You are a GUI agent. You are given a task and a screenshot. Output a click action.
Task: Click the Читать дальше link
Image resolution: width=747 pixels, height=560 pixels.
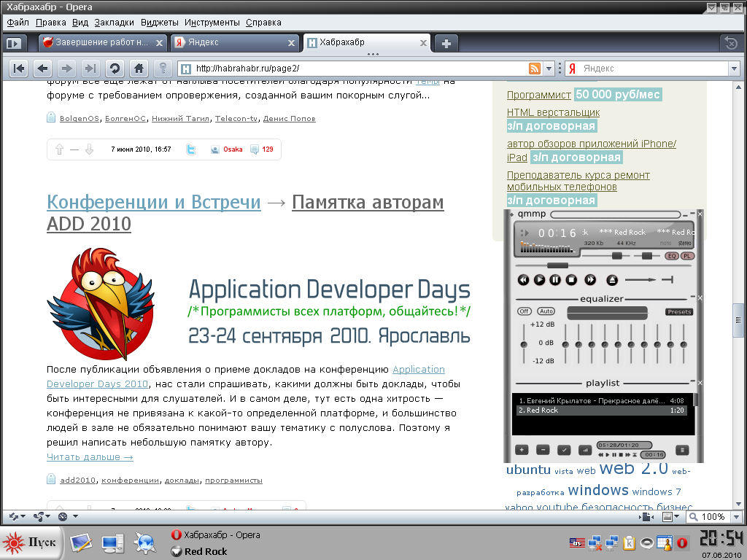point(90,457)
